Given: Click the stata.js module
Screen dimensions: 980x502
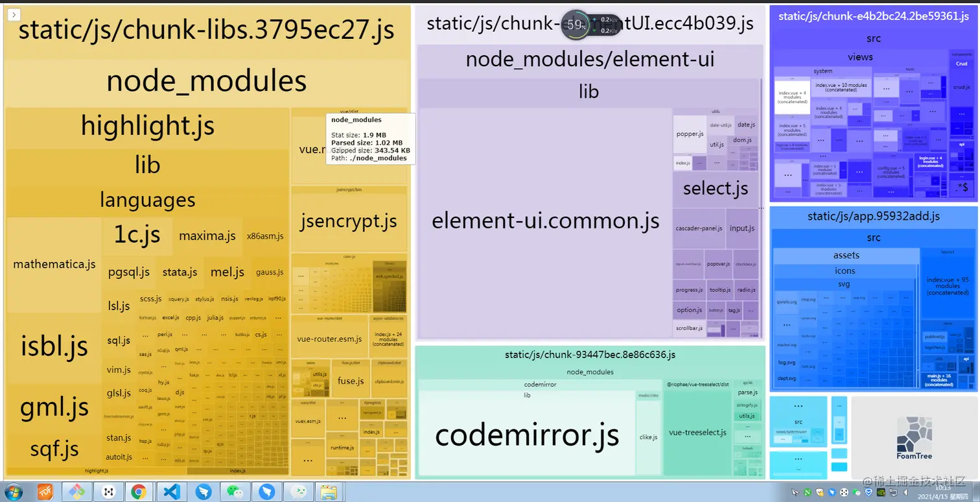Looking at the screenshot, I should (180, 272).
